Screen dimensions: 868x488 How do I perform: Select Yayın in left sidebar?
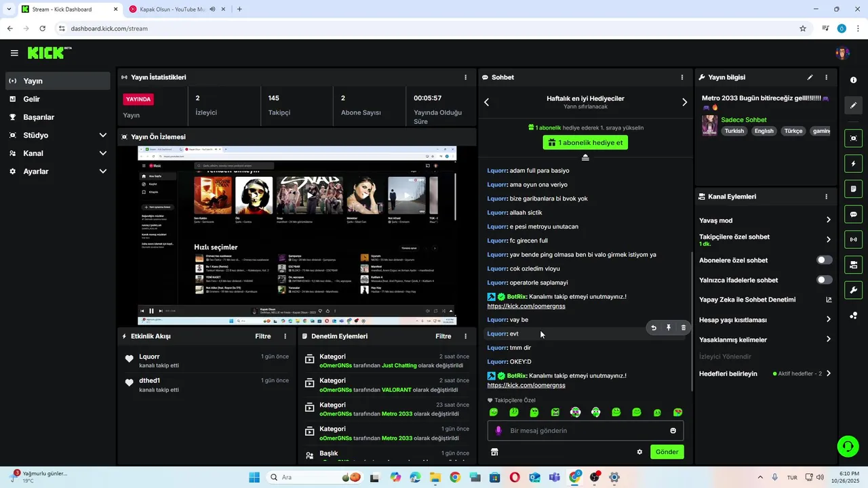58,81
